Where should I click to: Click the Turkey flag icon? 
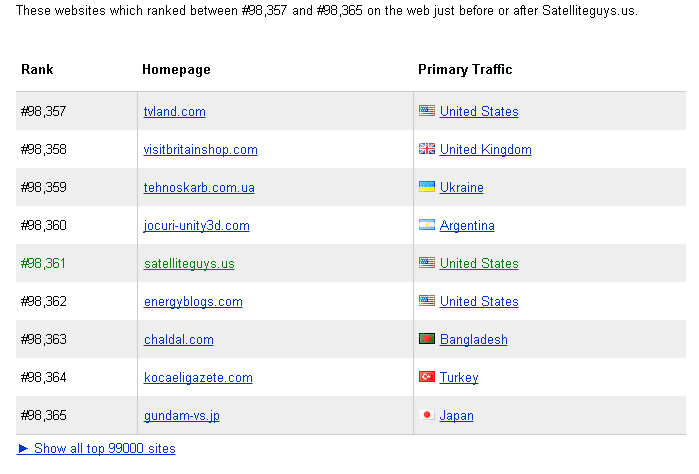427,377
